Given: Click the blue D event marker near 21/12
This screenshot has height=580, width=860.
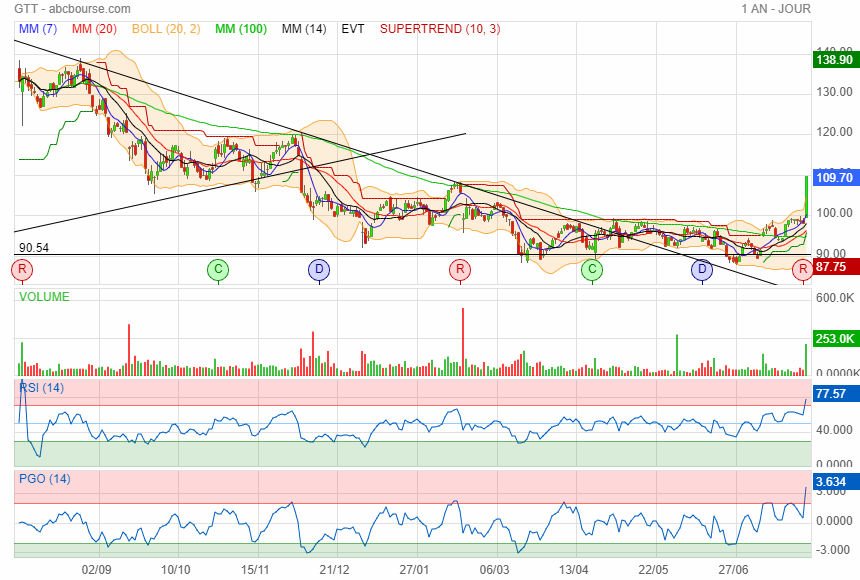Looking at the screenshot, I should (319, 269).
